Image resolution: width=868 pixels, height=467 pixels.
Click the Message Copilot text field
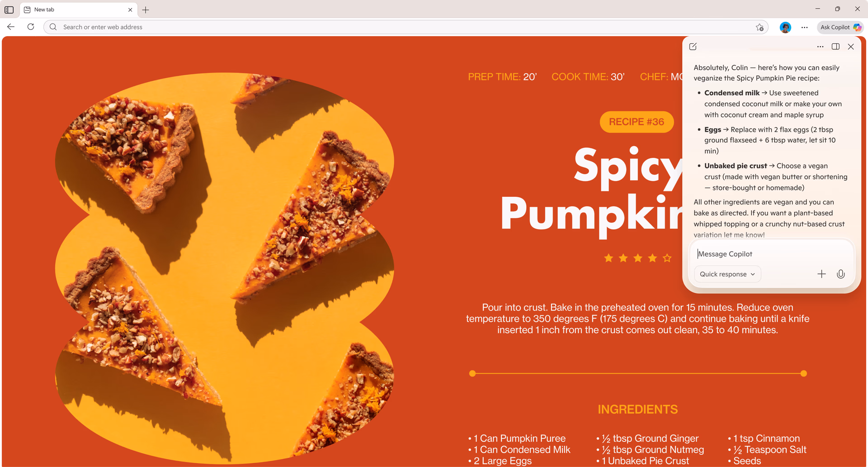(771, 254)
